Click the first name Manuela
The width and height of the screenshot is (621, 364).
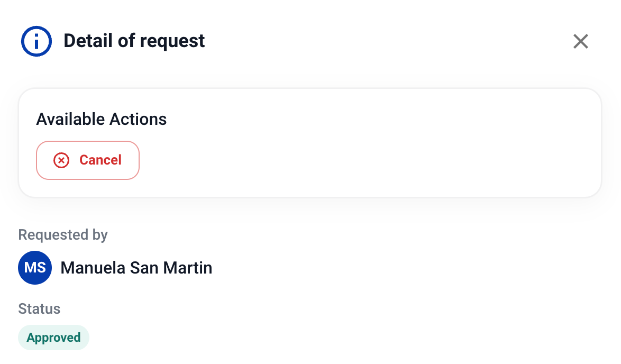click(x=93, y=268)
